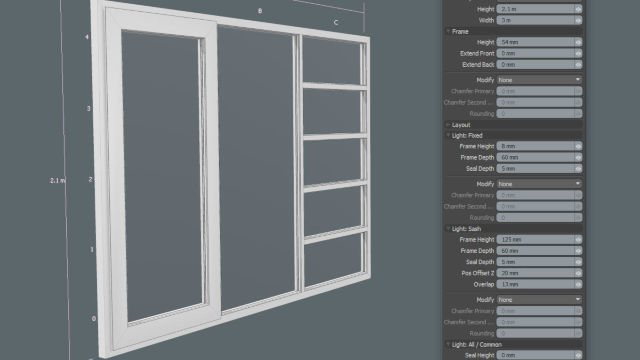Click the 'B' column label above the window model
The width and height of the screenshot is (640, 360).
[x=260, y=11]
